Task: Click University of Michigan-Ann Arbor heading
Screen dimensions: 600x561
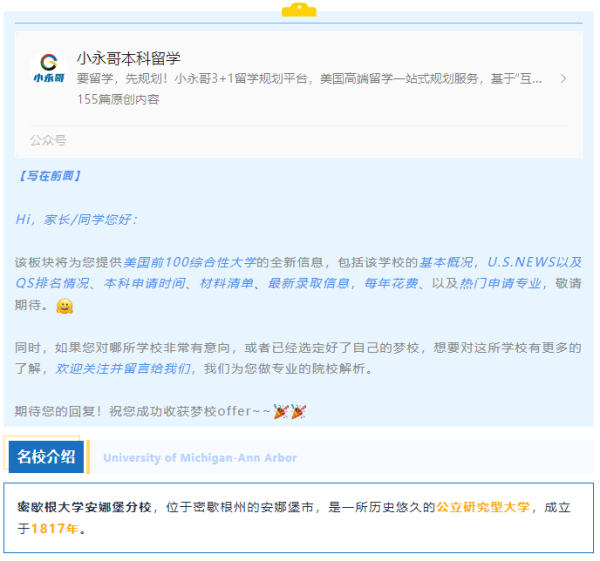Action: (x=200, y=458)
